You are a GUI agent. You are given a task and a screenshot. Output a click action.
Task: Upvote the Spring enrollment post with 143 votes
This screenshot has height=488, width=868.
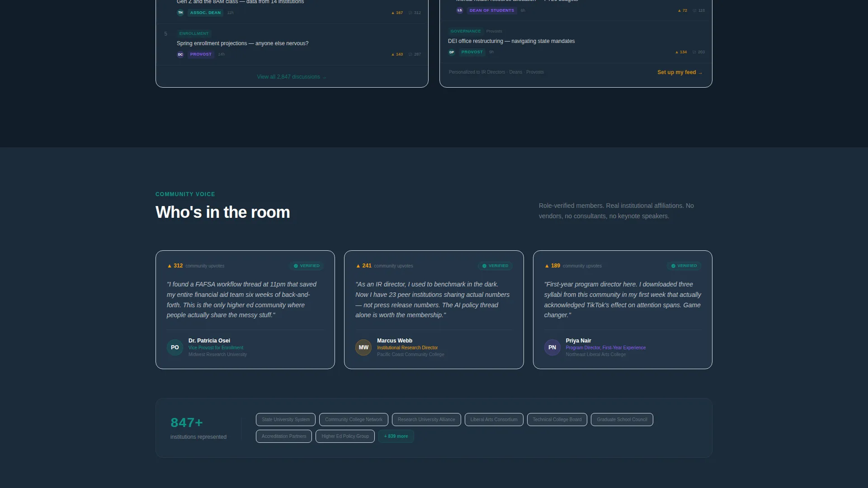[397, 54]
